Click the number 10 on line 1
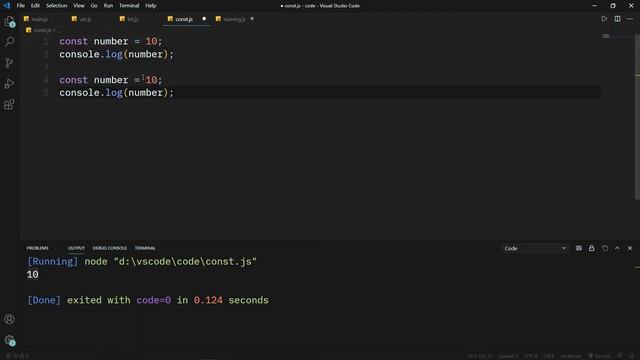 coord(151,41)
